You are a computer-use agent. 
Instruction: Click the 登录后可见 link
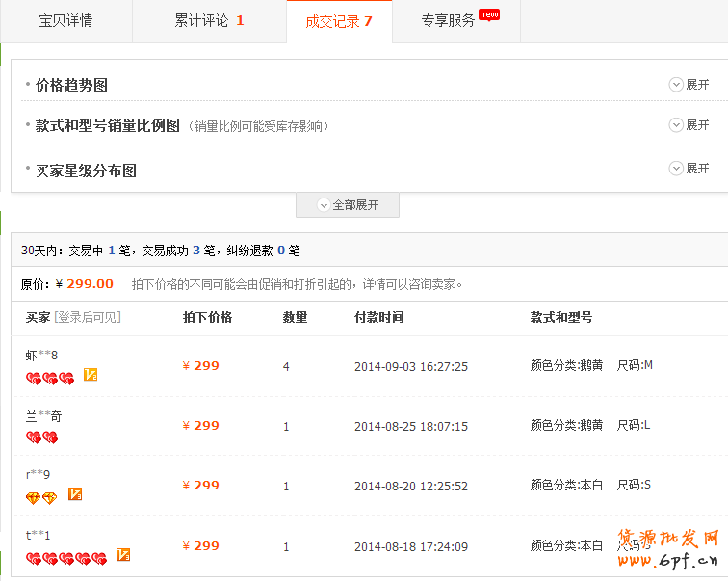click(x=88, y=317)
